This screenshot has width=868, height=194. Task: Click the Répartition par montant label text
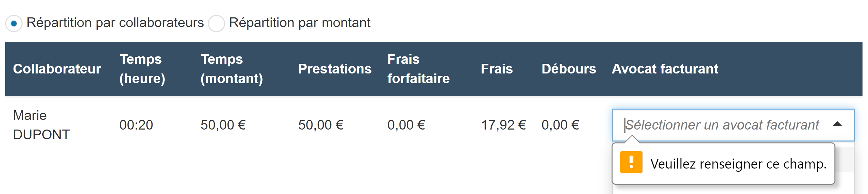[300, 23]
